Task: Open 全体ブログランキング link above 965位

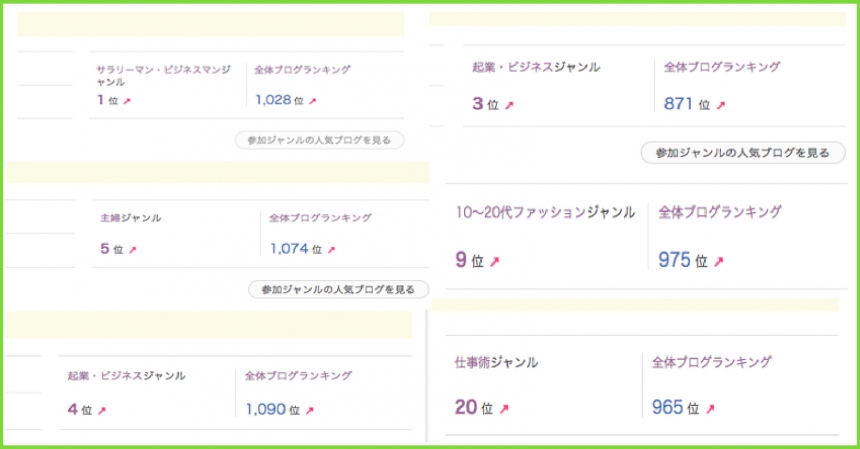Action: [x=711, y=362]
